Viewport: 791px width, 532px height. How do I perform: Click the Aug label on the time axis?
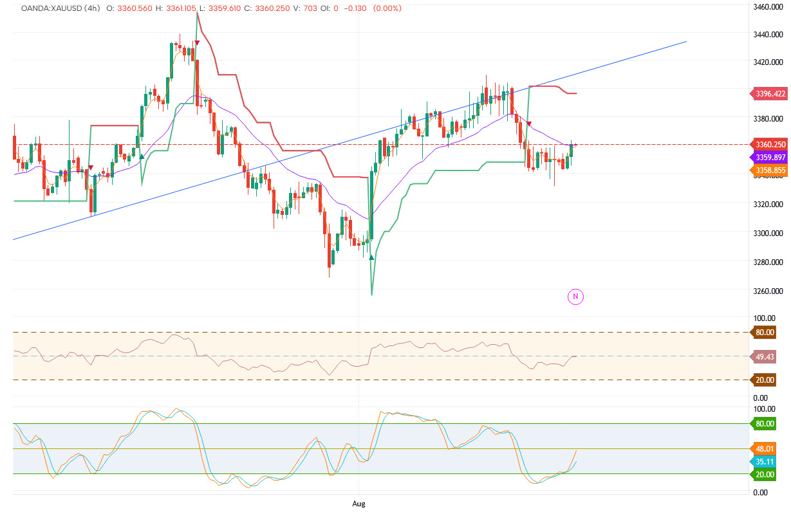(x=358, y=504)
